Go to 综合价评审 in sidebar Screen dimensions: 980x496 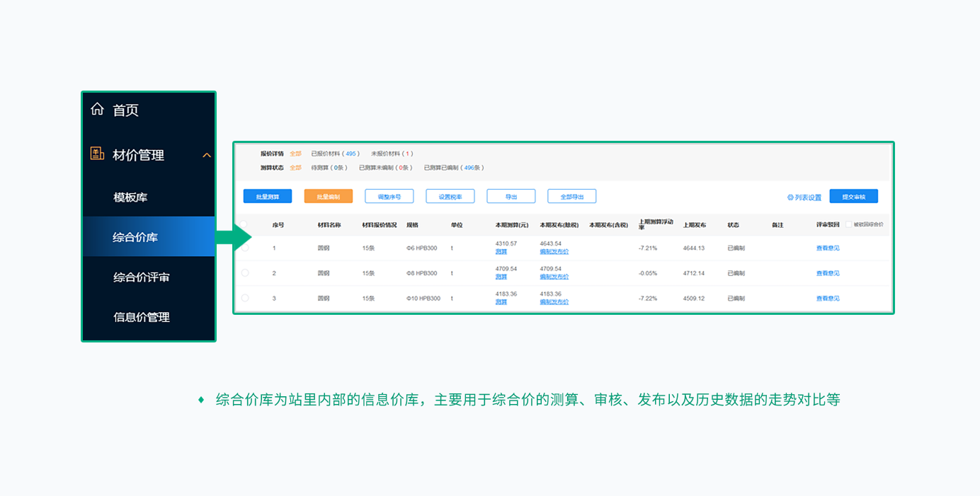[142, 277]
